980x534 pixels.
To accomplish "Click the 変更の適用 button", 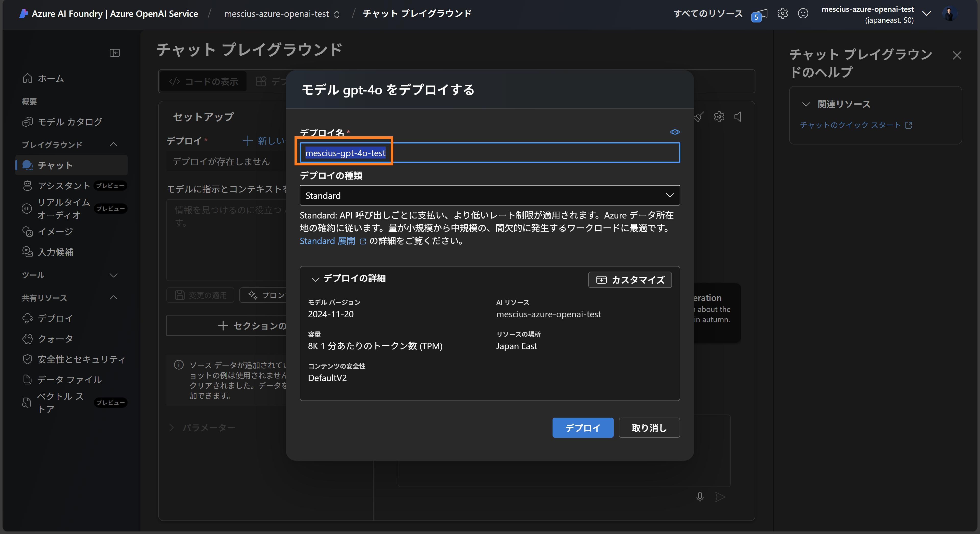I will click(x=201, y=295).
